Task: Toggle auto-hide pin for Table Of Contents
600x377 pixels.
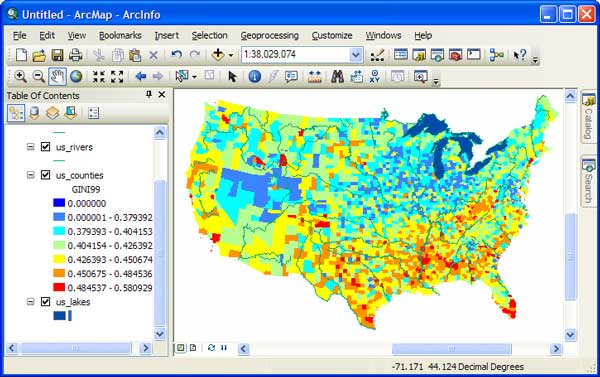Action: pyautogui.click(x=149, y=94)
